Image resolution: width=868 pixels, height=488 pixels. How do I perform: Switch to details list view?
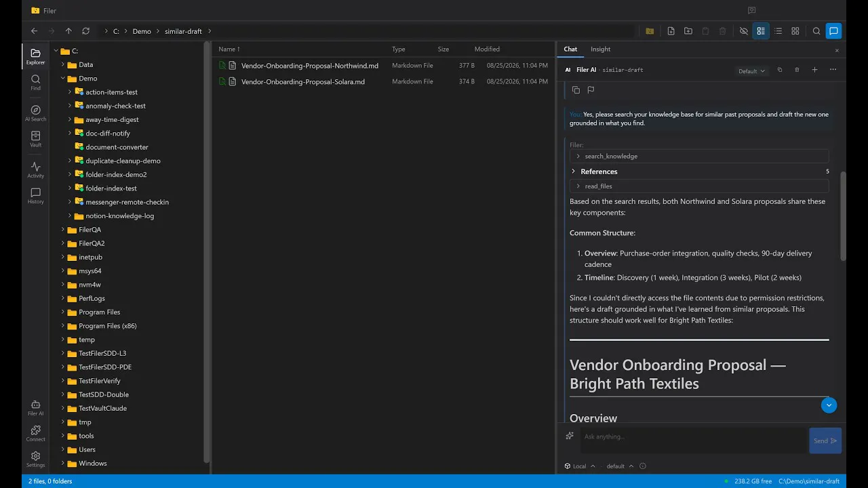click(x=761, y=31)
